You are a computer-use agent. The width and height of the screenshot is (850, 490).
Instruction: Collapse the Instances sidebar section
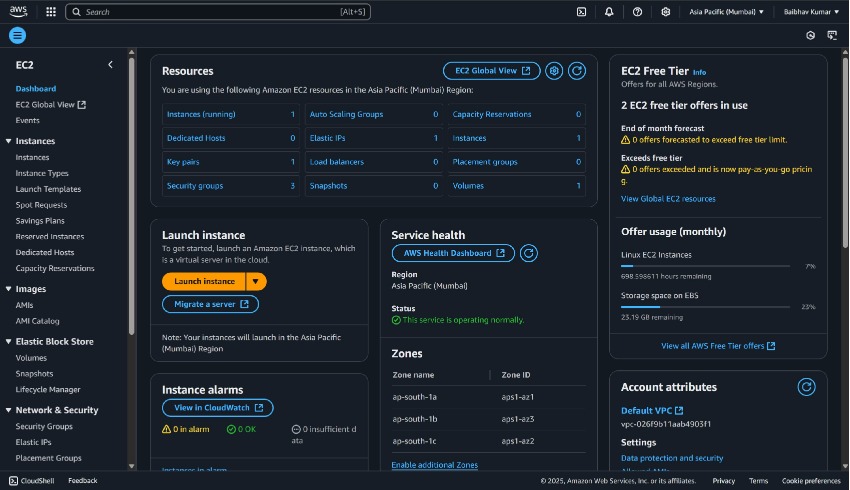click(9, 141)
